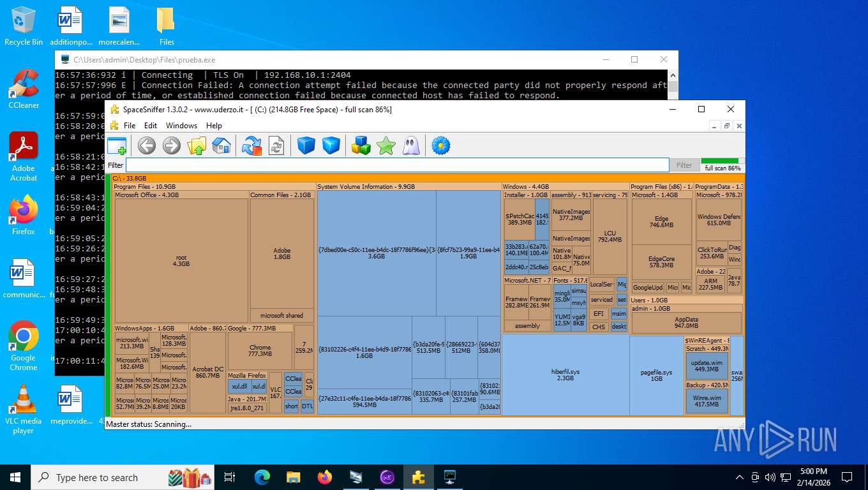This screenshot has width=868, height=490.
Task: Click the blue flower donate icon
Action: 441,145
